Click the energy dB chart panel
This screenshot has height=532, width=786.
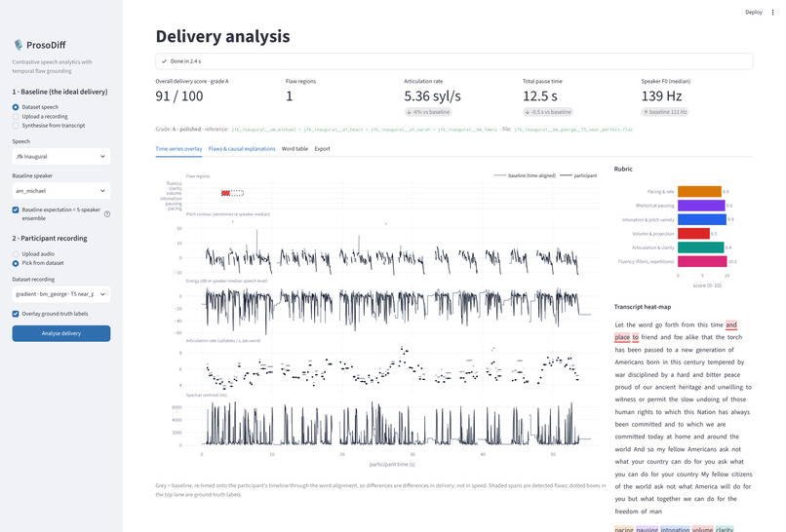coord(392,310)
